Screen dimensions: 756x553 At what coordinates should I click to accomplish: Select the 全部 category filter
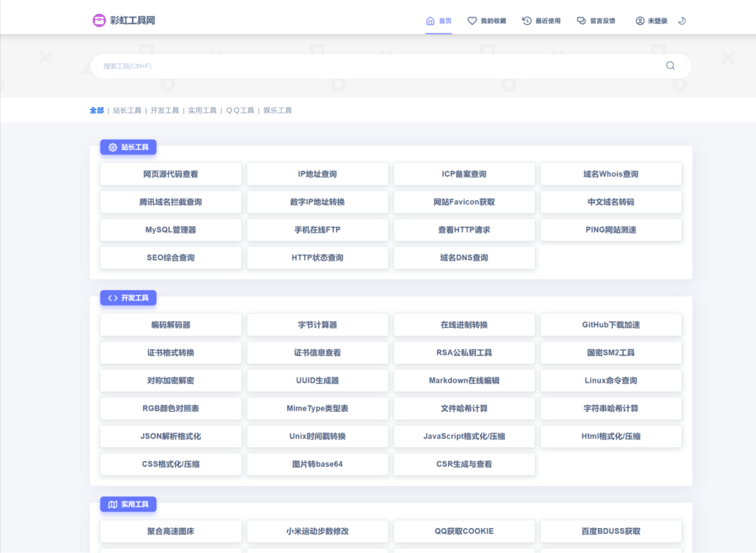click(x=96, y=110)
